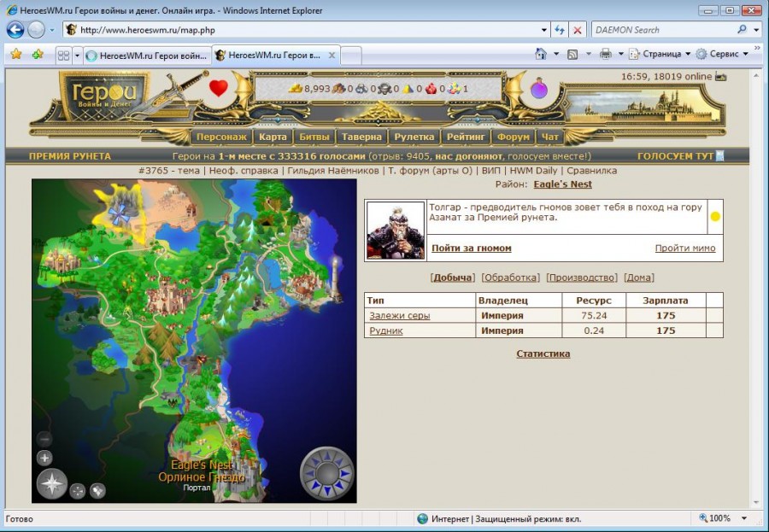Open address bar history dropdown
The image size is (769, 532).
544,30
